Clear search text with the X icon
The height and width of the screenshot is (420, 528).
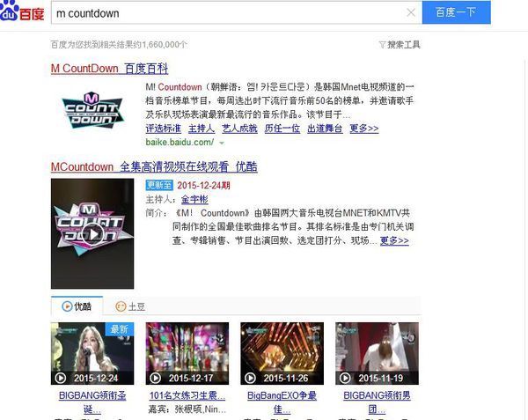coord(411,13)
